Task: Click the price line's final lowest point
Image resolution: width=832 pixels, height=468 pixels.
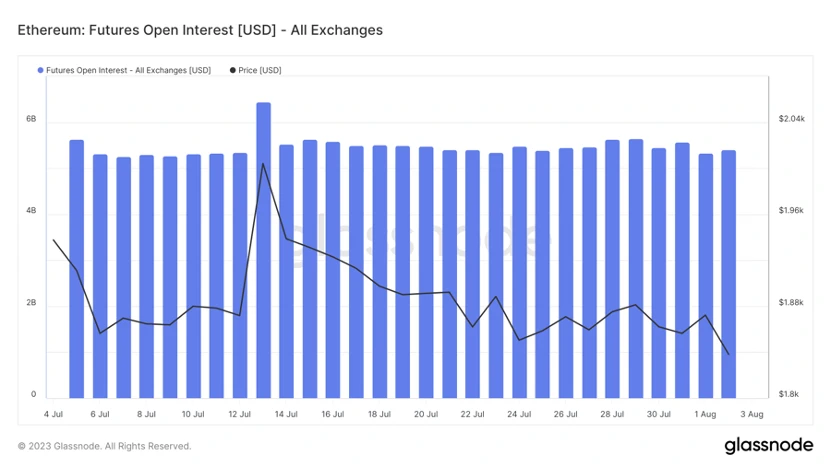Action: click(x=728, y=354)
